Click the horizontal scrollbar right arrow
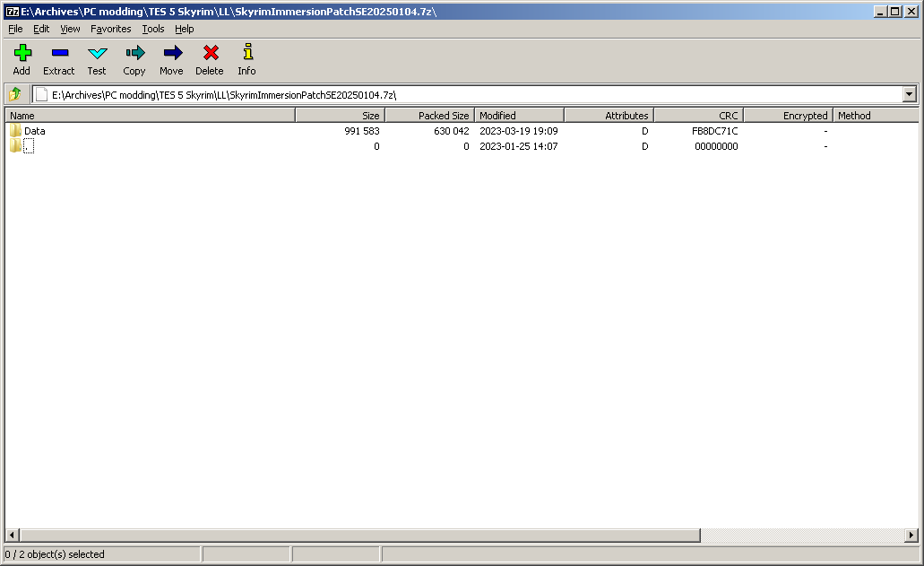 pos(911,536)
